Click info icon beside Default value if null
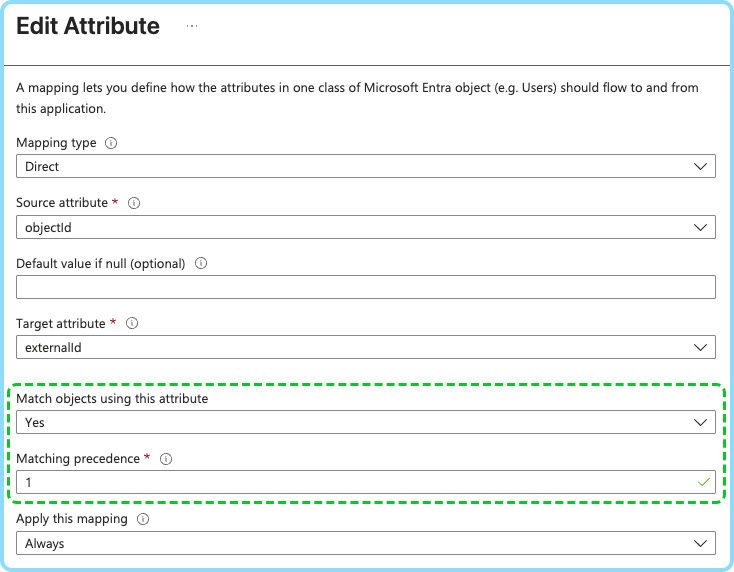 [201, 264]
